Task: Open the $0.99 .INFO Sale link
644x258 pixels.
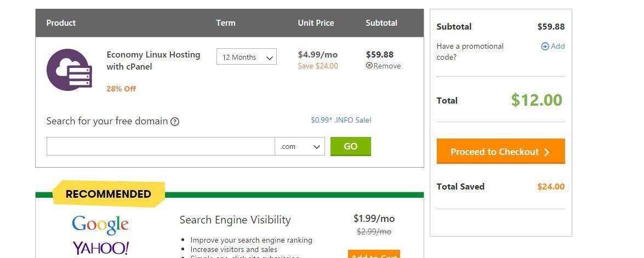Action: [340, 120]
